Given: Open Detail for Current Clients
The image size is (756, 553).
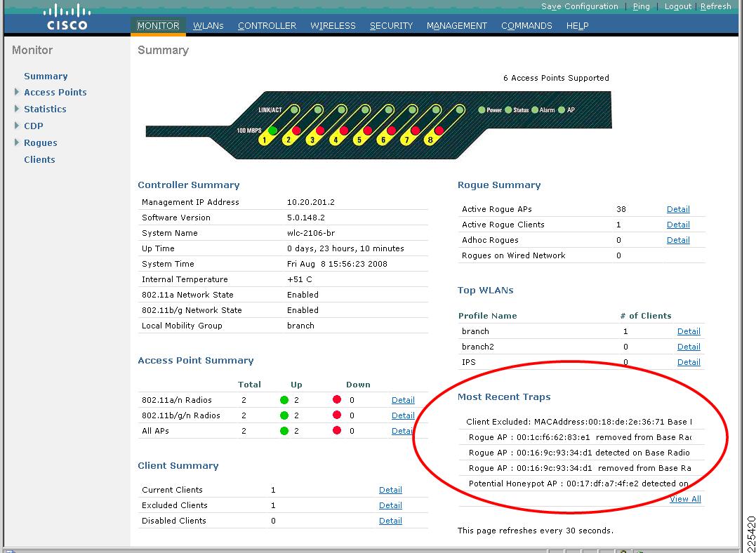Looking at the screenshot, I should 390,490.
